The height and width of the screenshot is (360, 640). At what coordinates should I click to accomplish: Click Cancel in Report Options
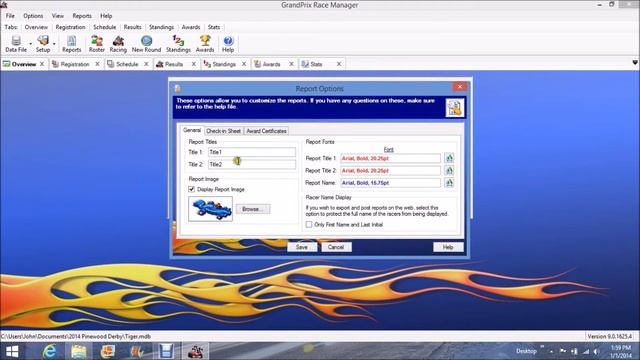336,247
